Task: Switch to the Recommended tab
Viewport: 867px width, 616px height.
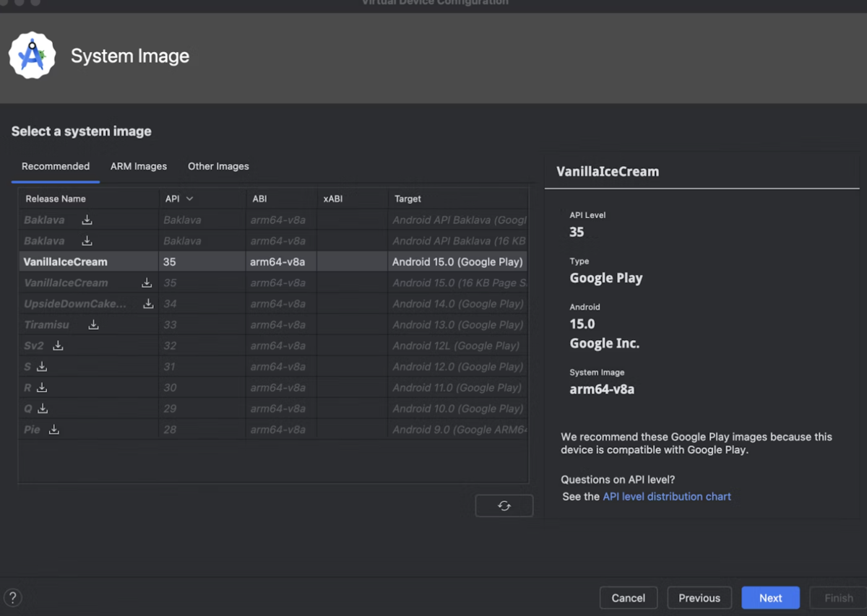Action: pos(56,166)
